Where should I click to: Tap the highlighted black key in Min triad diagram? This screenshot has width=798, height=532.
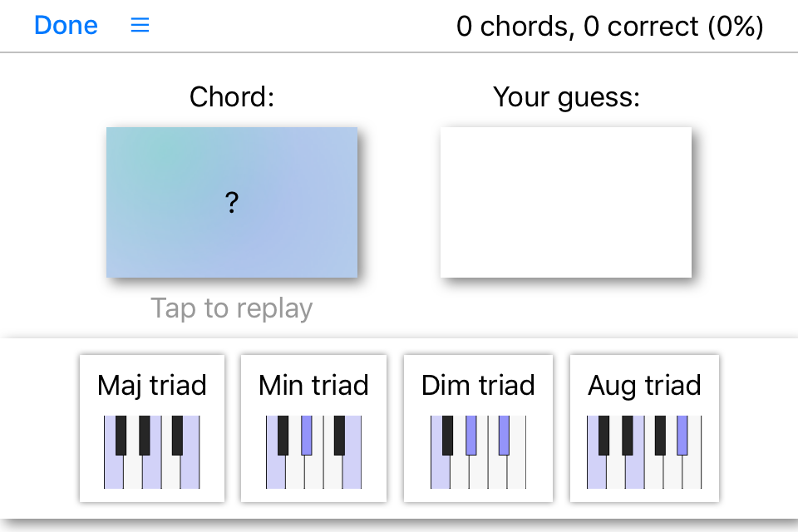(307, 435)
